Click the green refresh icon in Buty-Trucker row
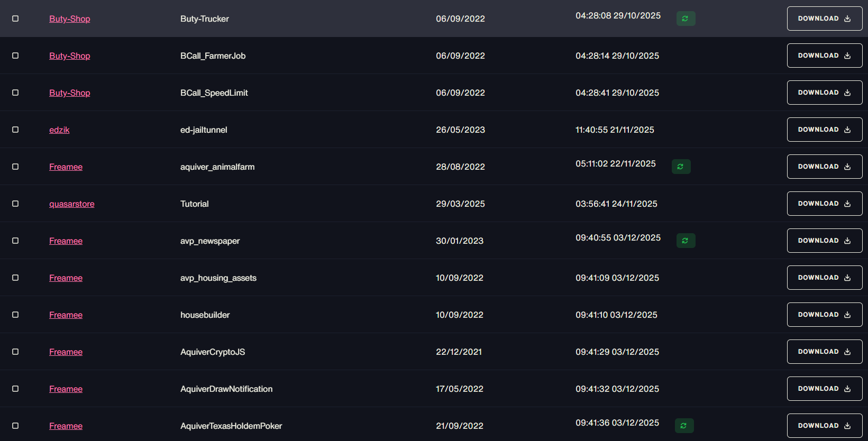The height and width of the screenshot is (441, 868). pyautogui.click(x=686, y=19)
